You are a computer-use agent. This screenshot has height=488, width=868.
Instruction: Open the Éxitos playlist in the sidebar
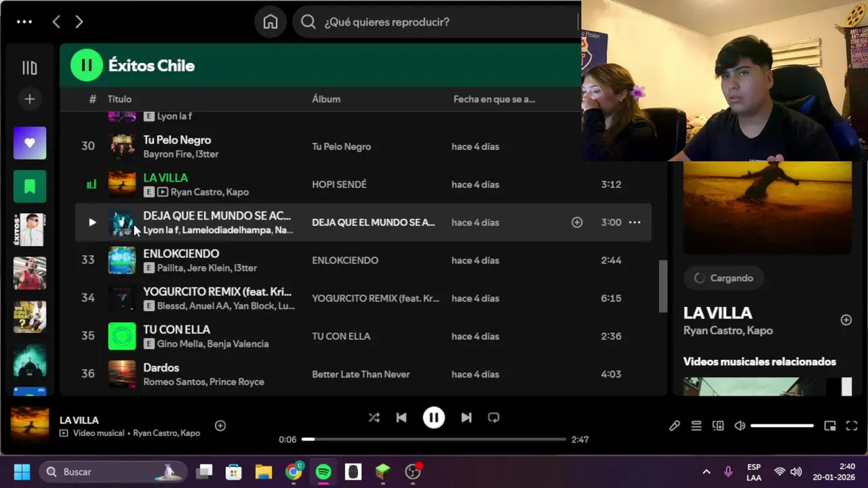tap(30, 230)
